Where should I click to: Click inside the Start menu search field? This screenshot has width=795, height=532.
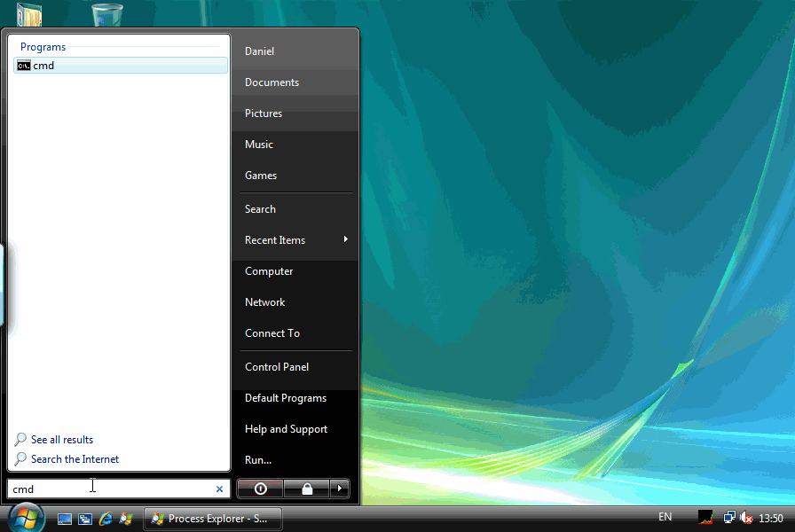coord(106,489)
